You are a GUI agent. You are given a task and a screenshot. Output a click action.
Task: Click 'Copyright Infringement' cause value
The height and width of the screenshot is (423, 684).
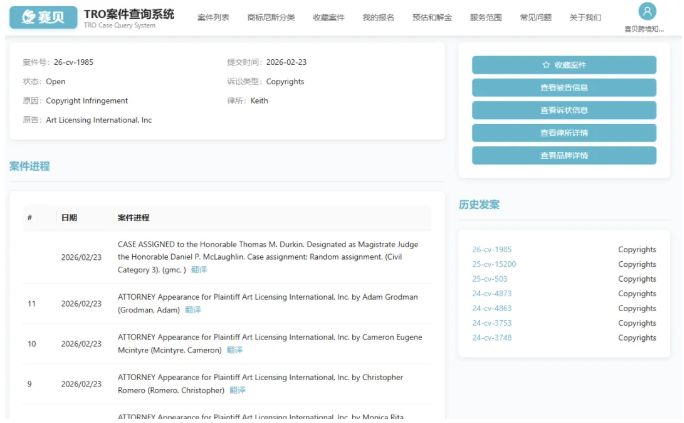click(x=87, y=101)
